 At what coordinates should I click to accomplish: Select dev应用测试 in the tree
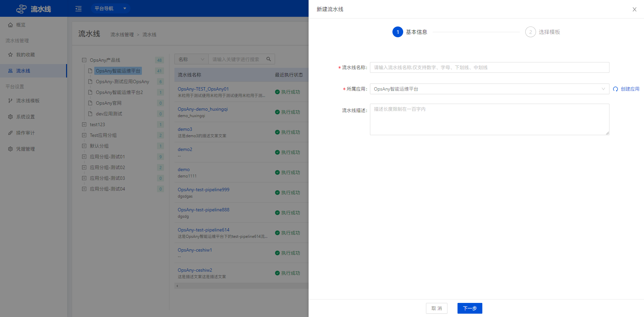click(x=109, y=114)
